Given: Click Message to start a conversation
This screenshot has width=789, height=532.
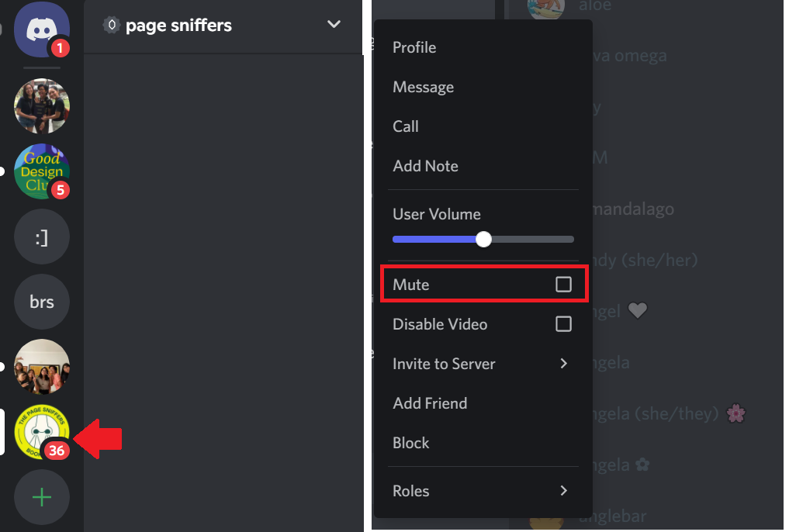Looking at the screenshot, I should (423, 87).
